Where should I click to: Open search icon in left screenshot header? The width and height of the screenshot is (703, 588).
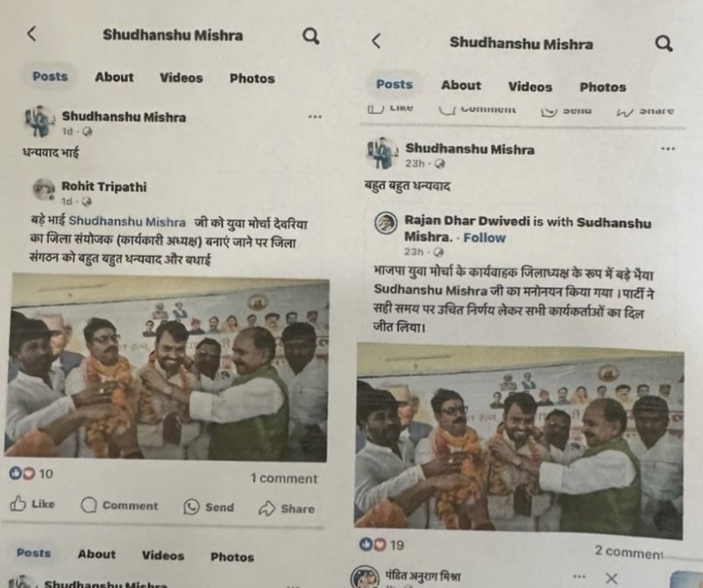(x=310, y=36)
